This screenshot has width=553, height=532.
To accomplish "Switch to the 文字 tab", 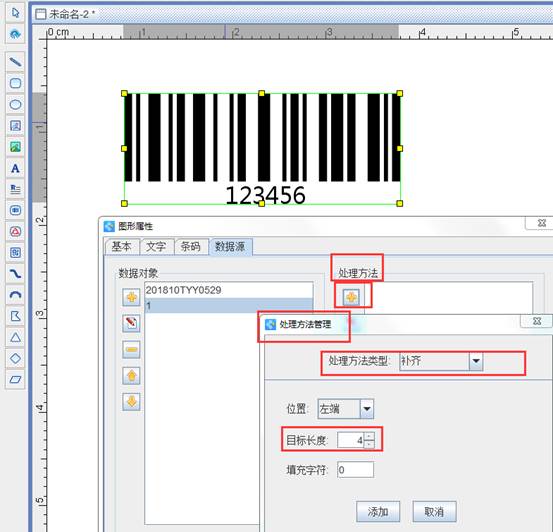I will tap(156, 246).
